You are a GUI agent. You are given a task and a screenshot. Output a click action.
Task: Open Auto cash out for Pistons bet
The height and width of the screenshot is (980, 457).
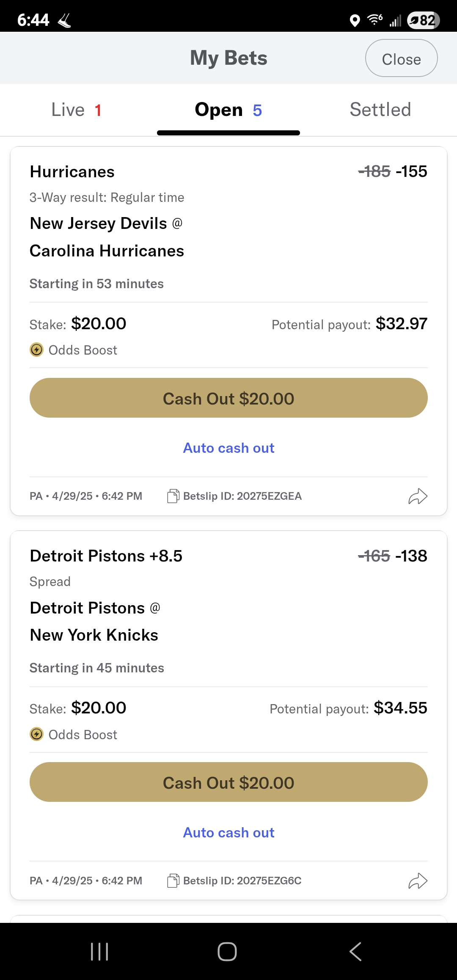pos(228,833)
